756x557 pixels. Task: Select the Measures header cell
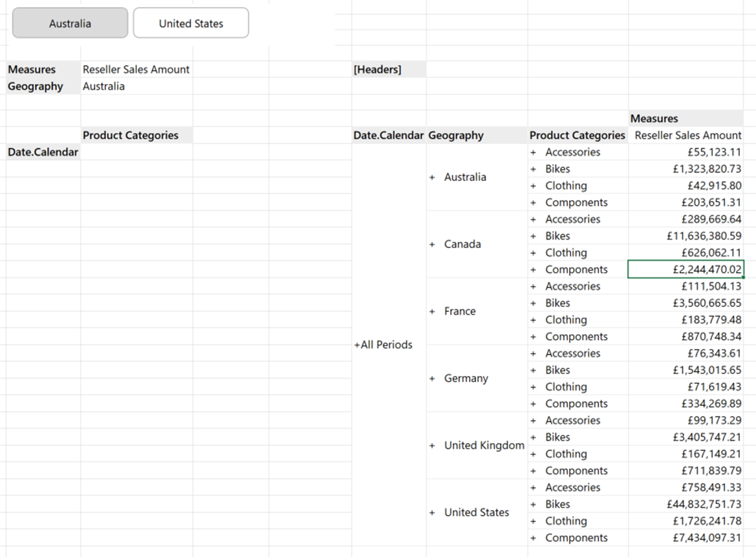pos(654,118)
